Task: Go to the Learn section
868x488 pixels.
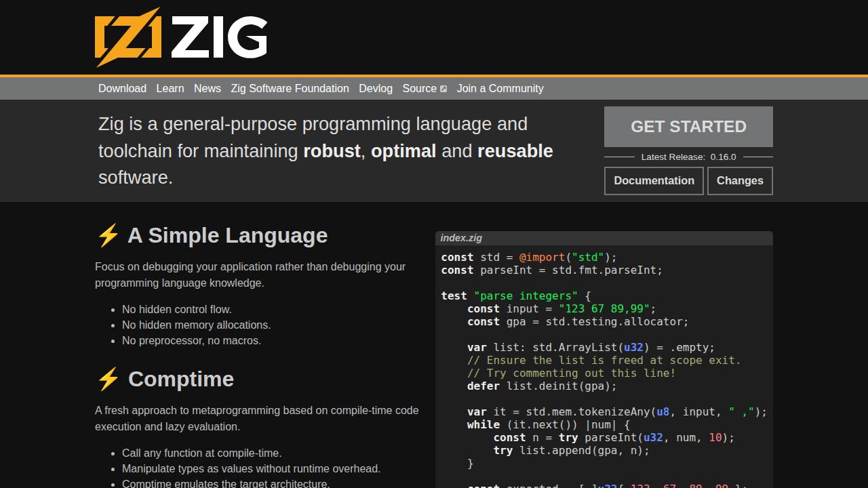Action: pyautogui.click(x=170, y=88)
